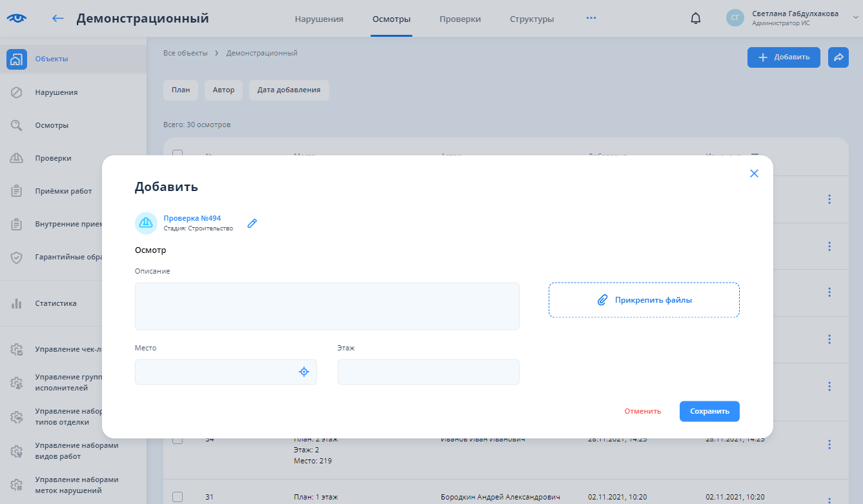Image resolution: width=863 pixels, height=504 pixels.
Task: Click into the Описание text area
Action: click(327, 306)
